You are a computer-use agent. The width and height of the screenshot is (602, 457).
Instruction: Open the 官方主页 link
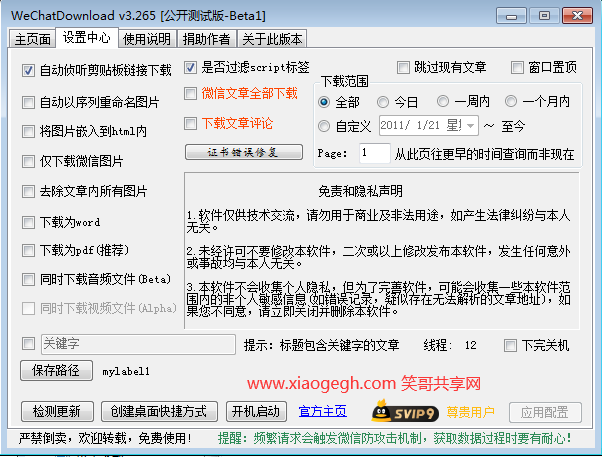(x=322, y=411)
